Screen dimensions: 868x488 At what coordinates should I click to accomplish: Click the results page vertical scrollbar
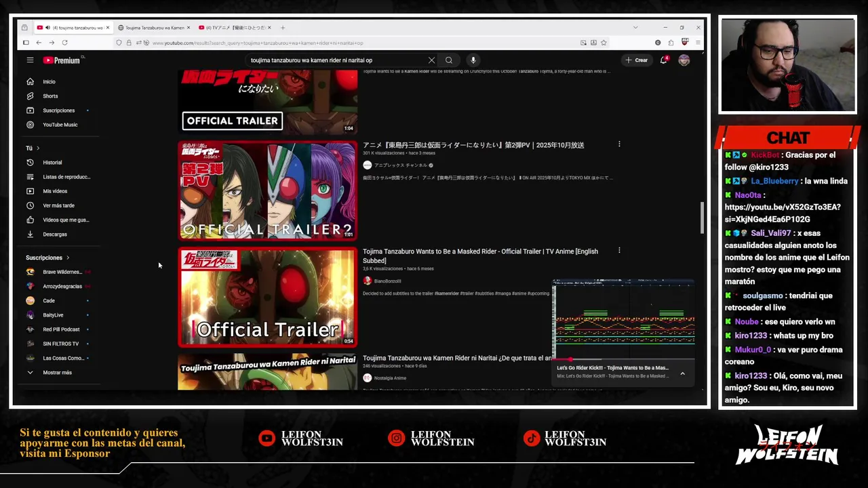pos(702,217)
